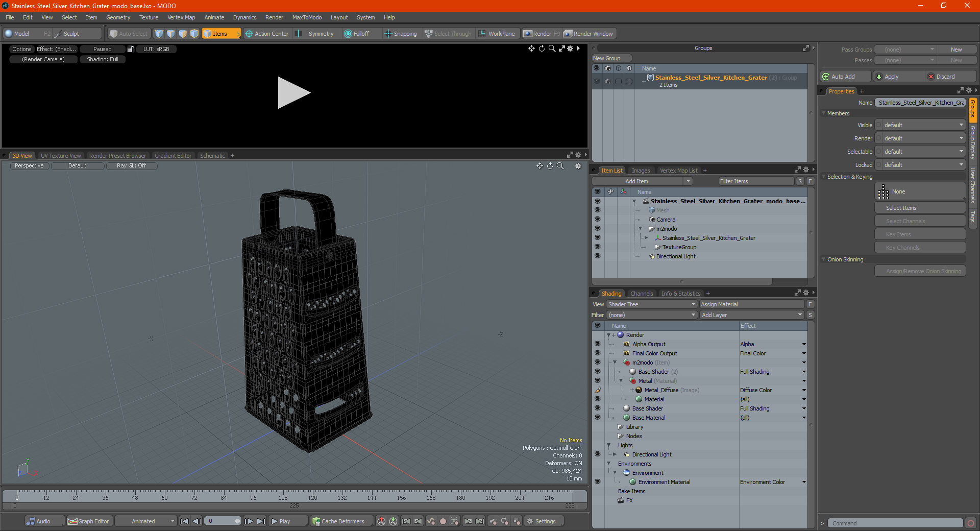
Task: Open the Locked dropdown
Action: tap(920, 165)
